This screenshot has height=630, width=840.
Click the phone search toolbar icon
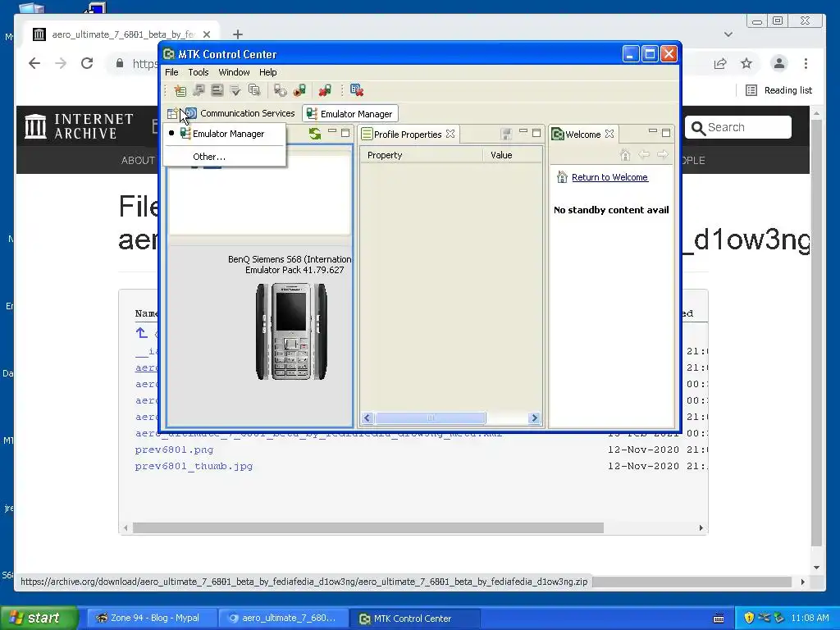tap(281, 90)
